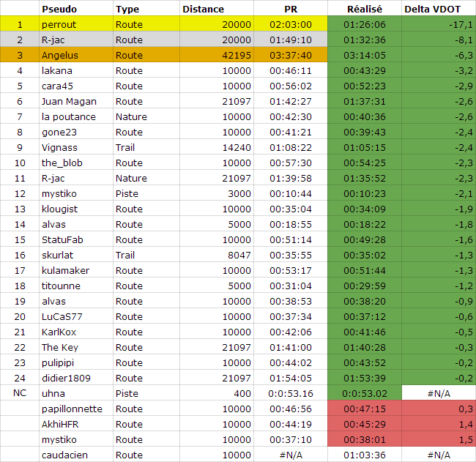Click the red 00:47:15 Réalisé cell
This screenshot has height=462, width=476.
(364, 409)
